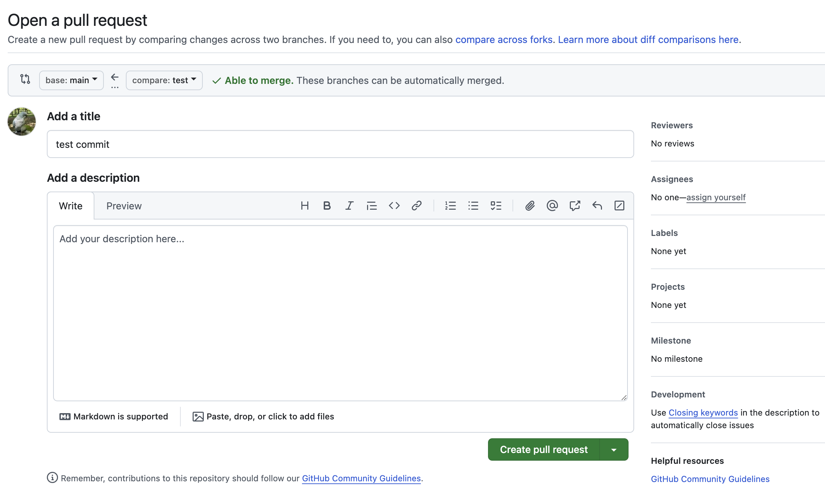Insert a quote block
Viewport: 825px width, 504px height.
[x=372, y=206]
